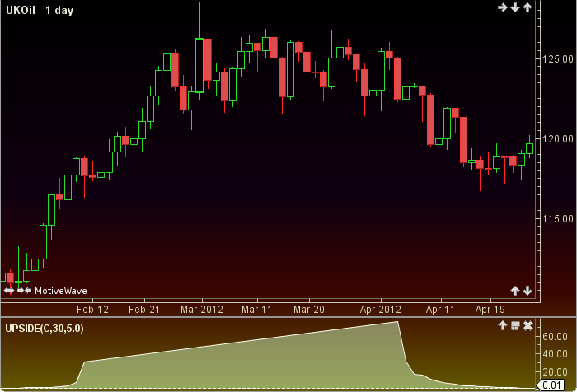Click the Apr-11 date axis label
The height and width of the screenshot is (392, 577).
tap(440, 310)
